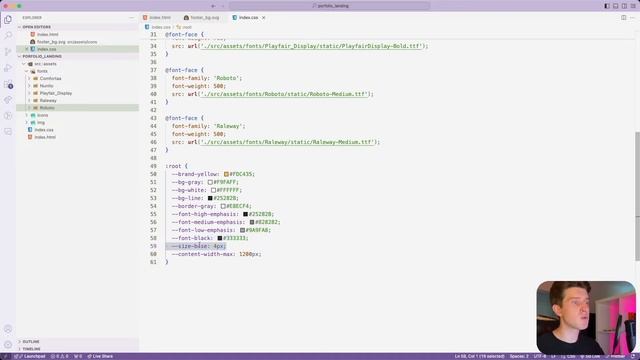Open the Source Control view

pyautogui.click(x=8, y=52)
